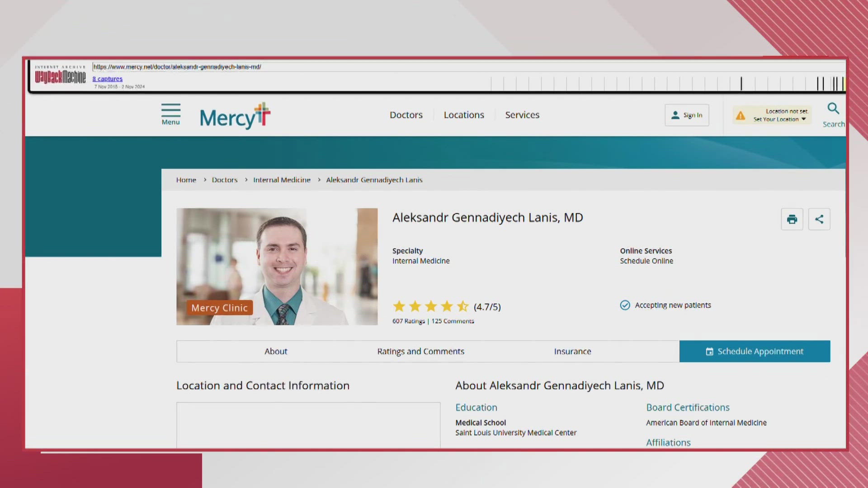Screen dimensions: 868x488
Task: Click the Search magnifier icon
Action: point(833,108)
